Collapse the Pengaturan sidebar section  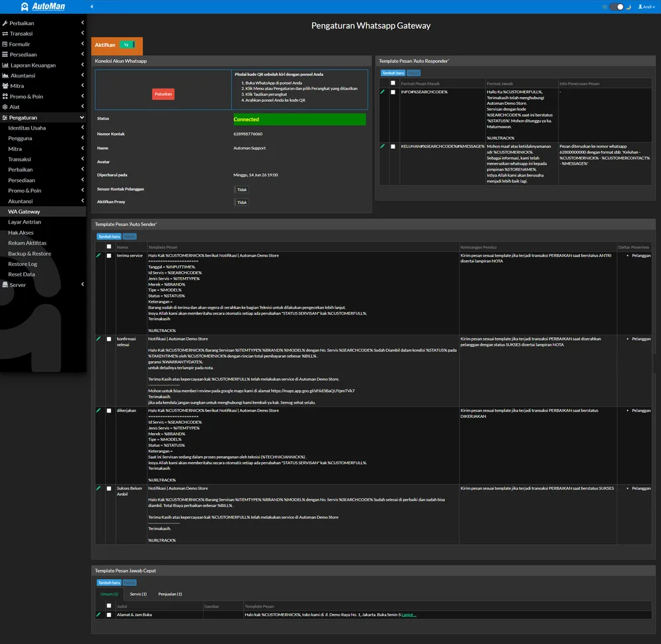pos(42,117)
